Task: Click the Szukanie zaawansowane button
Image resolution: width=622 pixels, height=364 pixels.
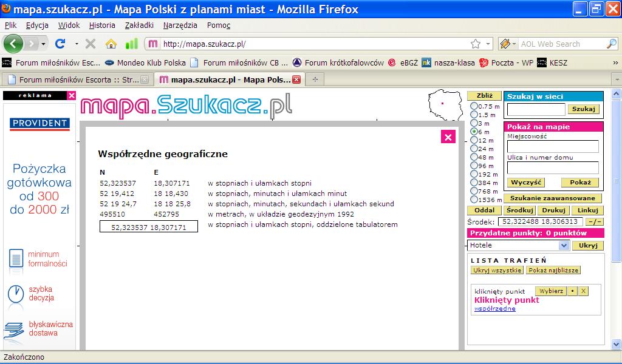Action: [553, 198]
